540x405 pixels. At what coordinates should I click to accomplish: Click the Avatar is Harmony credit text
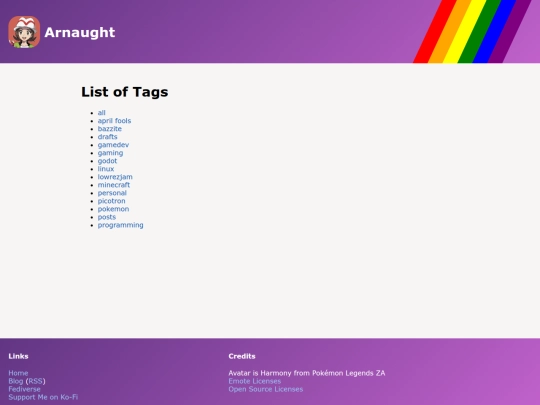click(307, 373)
